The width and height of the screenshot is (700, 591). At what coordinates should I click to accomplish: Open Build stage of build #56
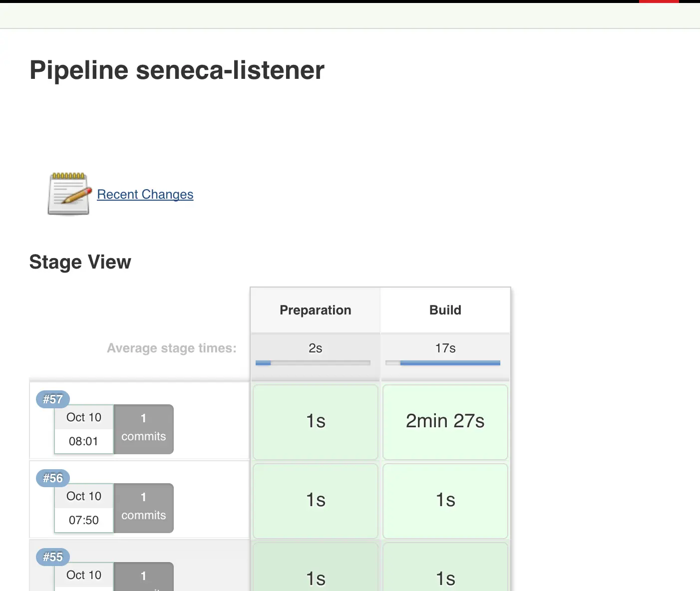tap(445, 501)
